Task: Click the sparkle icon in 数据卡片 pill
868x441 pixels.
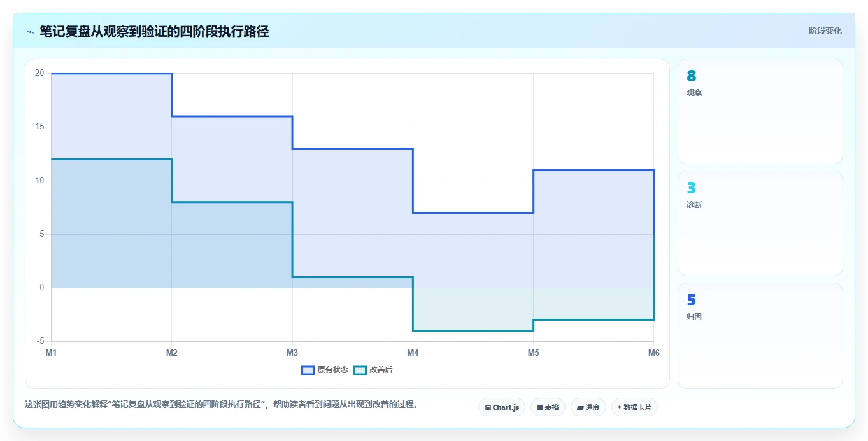Action: (x=619, y=407)
